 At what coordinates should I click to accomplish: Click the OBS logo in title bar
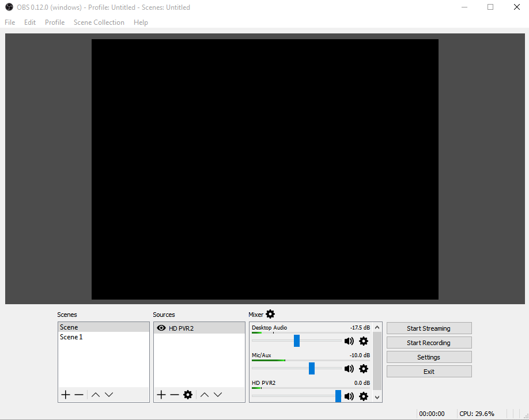pos(9,7)
